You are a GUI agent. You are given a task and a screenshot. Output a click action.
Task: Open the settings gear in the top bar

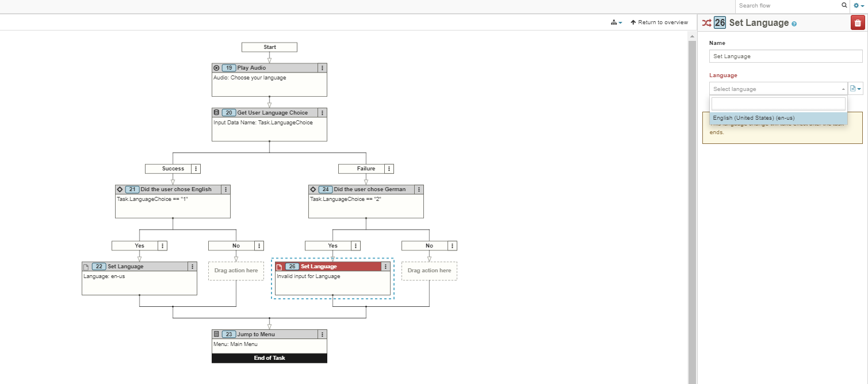tap(856, 5)
